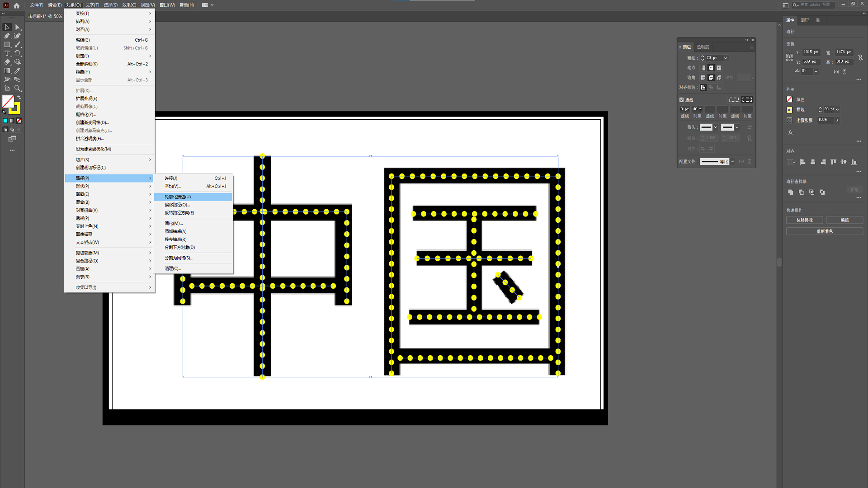Click the round cap stroke icon
Screen dimensions: 868x488
point(711,68)
